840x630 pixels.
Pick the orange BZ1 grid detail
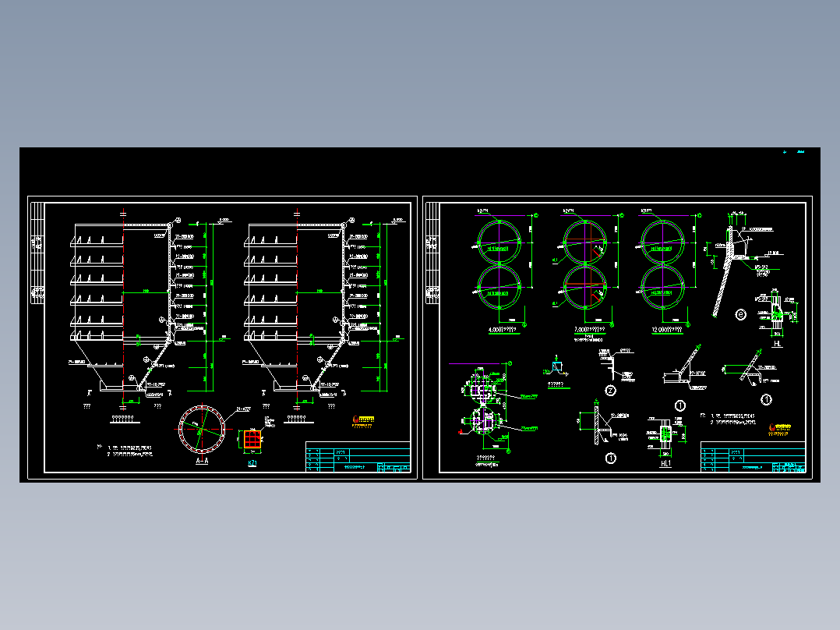252,439
